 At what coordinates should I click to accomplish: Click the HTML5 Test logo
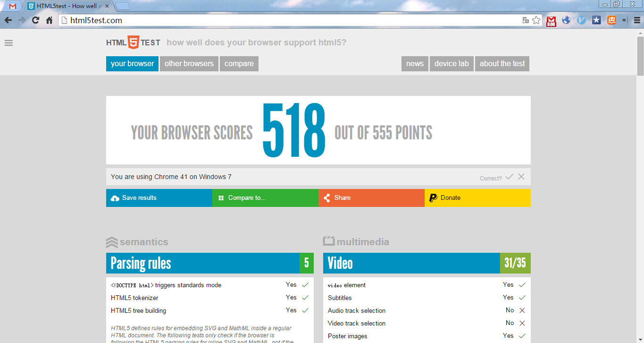pos(133,43)
